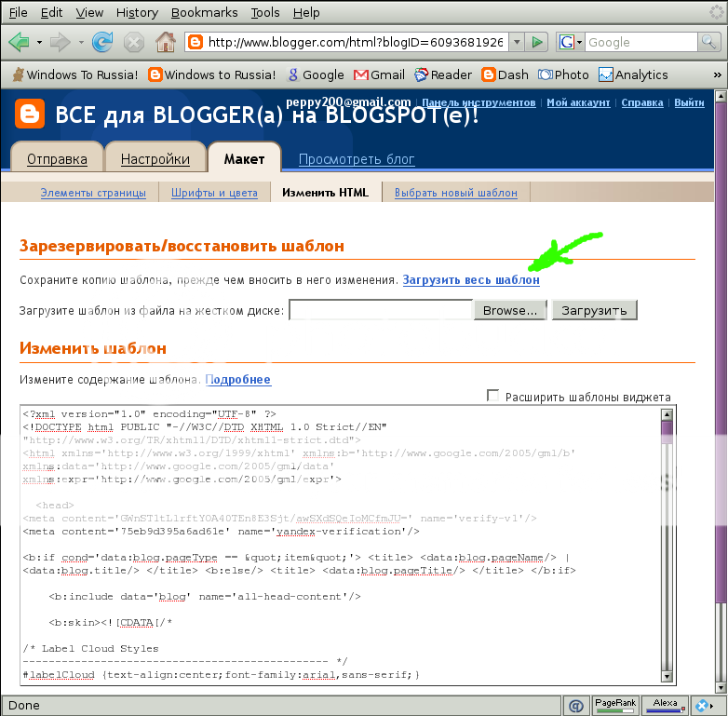Click inside the template HTML text area
Viewport: 728px width, 716px height.
342,544
